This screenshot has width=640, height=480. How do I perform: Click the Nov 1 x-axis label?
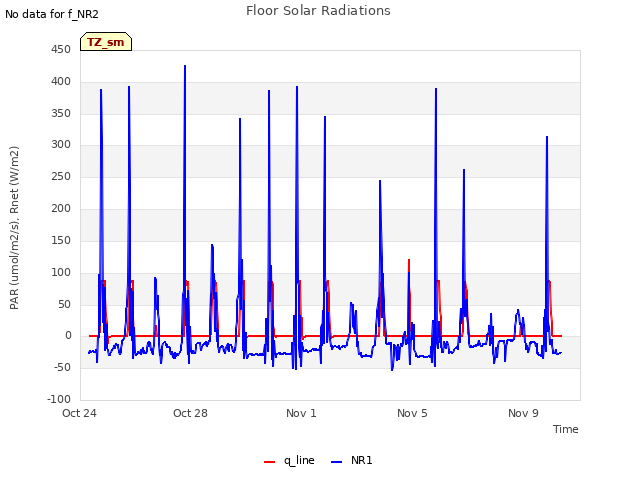301,413
